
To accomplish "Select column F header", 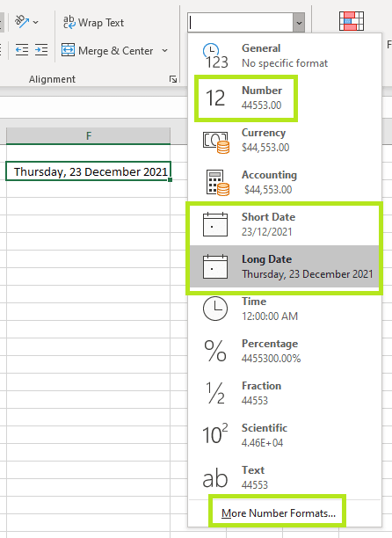I will [88, 136].
